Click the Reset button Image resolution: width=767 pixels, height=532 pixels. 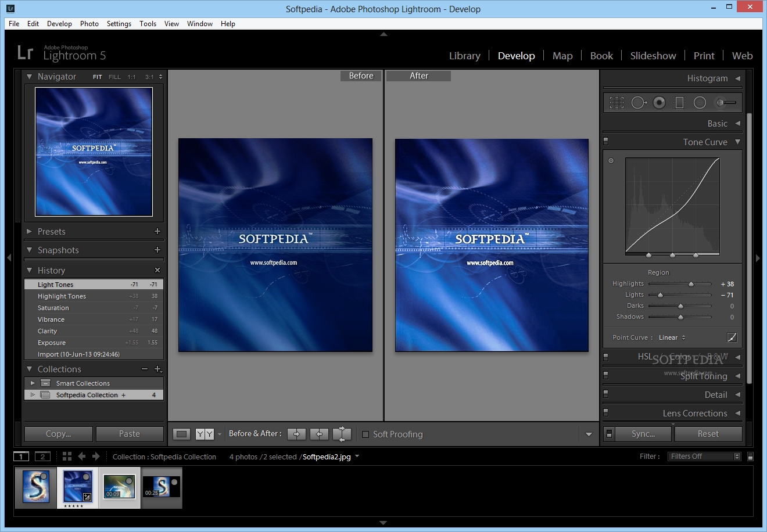point(708,434)
